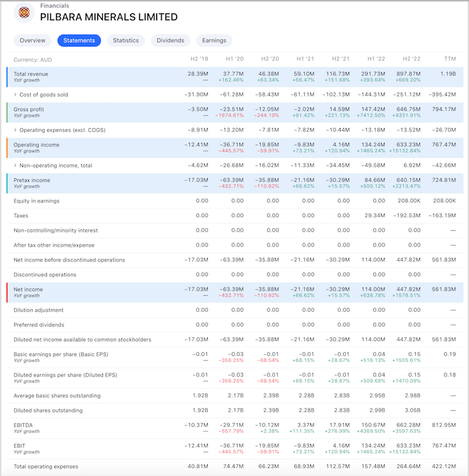Click H2 '22 diluted shares outstanding 3.05B
This screenshot has height=476, width=469.
413,410
